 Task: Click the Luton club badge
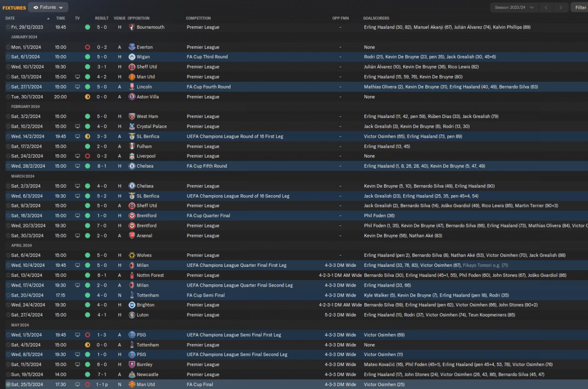tap(132, 315)
